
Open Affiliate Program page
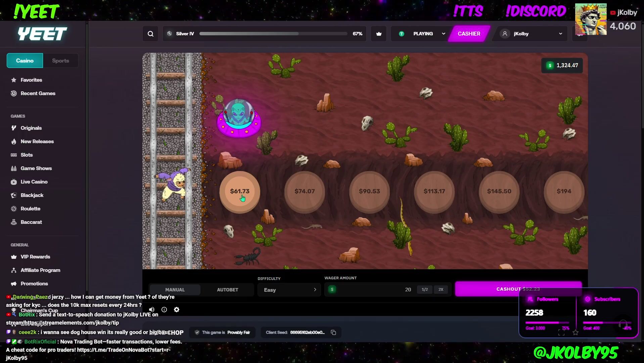(x=40, y=270)
